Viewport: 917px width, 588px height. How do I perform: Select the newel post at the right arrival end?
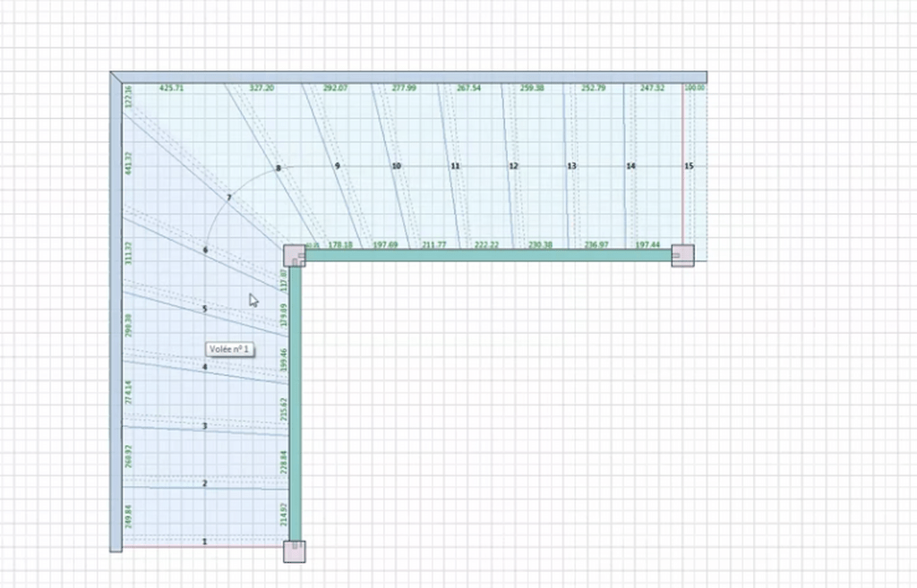682,255
